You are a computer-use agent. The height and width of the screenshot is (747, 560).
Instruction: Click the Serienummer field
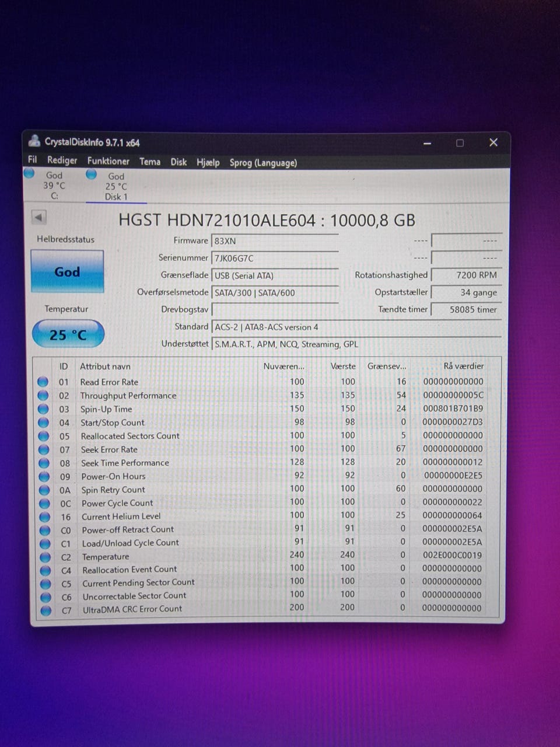point(275,259)
